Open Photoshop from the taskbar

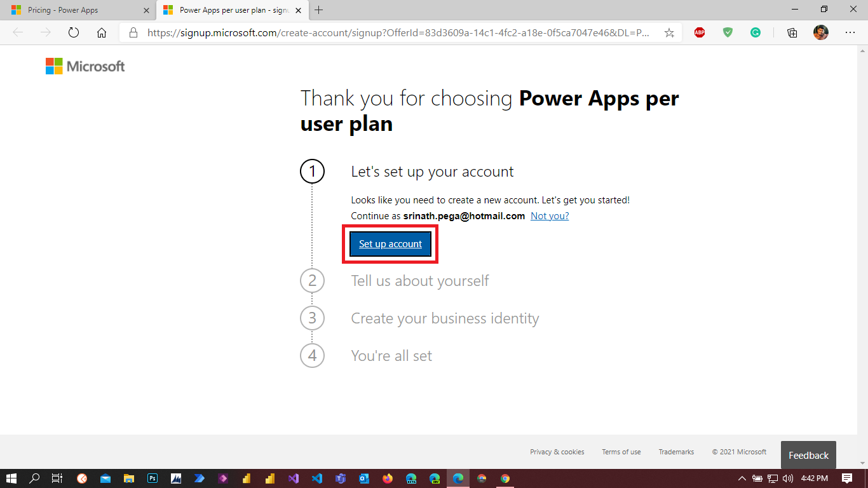click(153, 478)
